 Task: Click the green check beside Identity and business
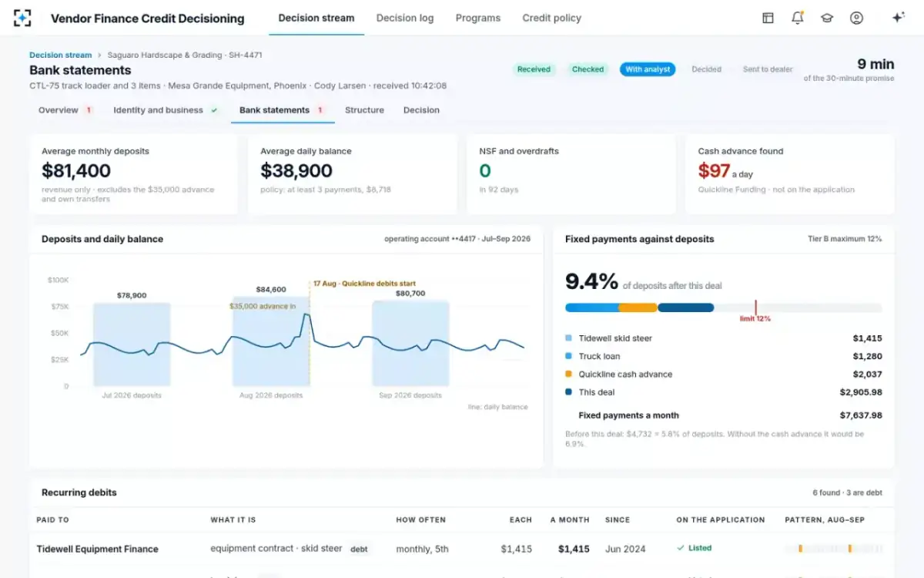coord(214,110)
